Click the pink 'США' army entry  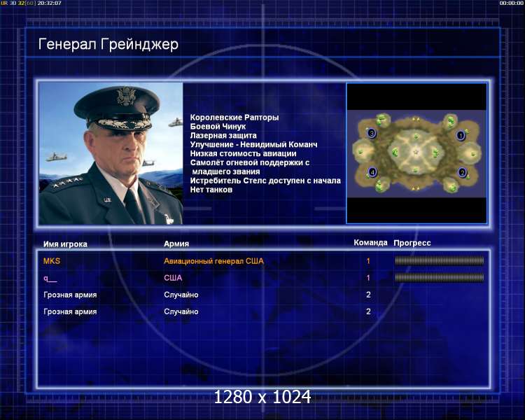tap(173, 278)
